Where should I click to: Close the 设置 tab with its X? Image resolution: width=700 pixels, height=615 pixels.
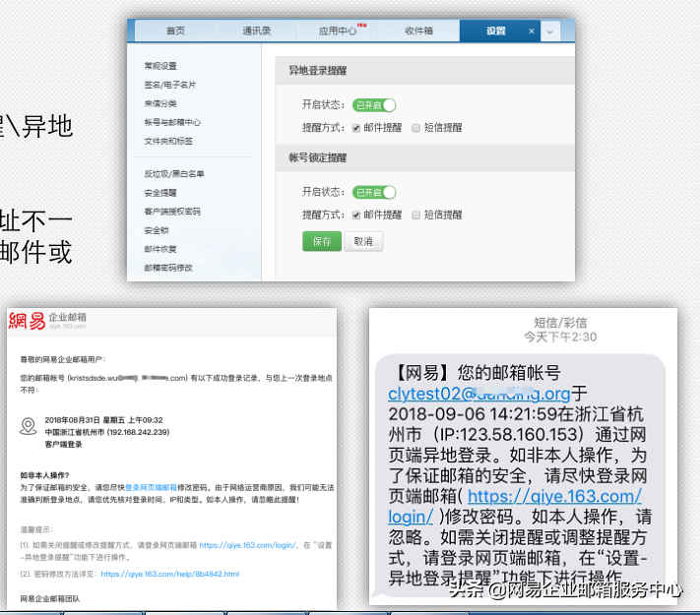[532, 31]
